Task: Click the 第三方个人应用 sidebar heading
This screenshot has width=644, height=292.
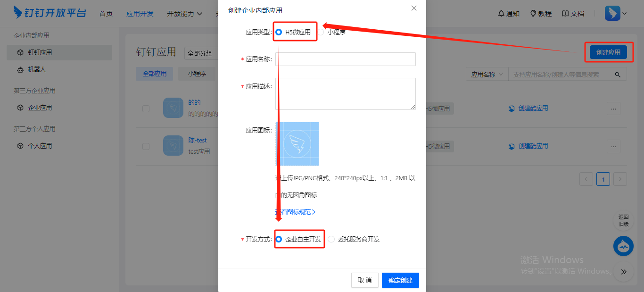Action: [x=34, y=129]
